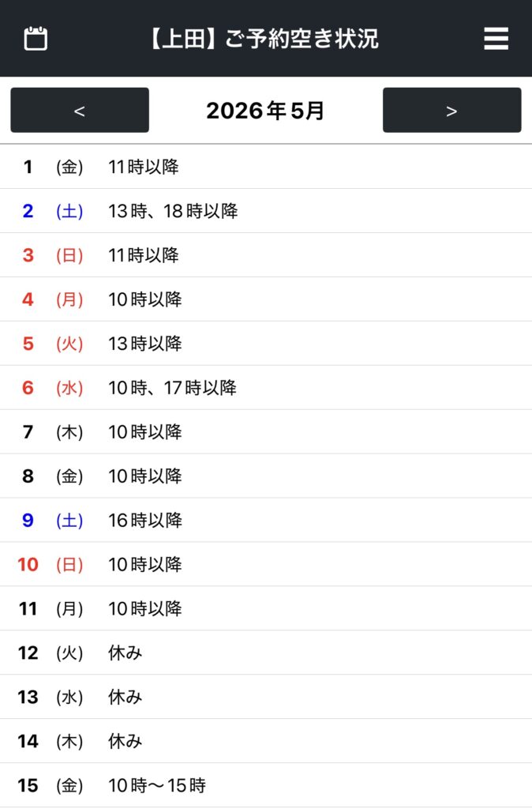Pick May 9 (土) 16時以降 row

pyautogui.click(x=266, y=521)
